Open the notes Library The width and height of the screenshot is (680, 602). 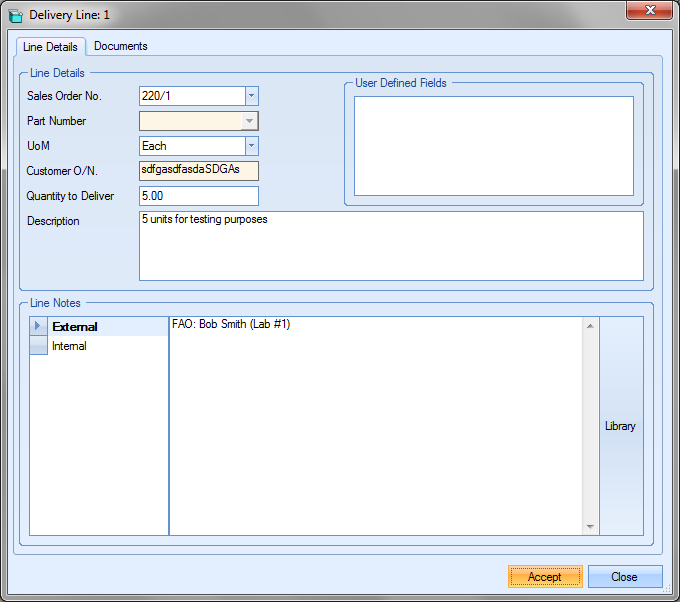[x=620, y=426]
